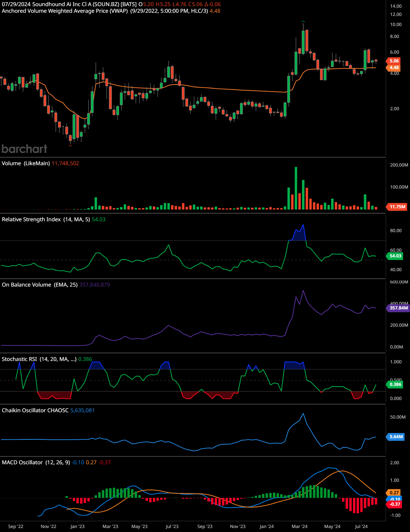Click the May '24 date axis label
Screen dimensions: 410x532
(332, 526)
